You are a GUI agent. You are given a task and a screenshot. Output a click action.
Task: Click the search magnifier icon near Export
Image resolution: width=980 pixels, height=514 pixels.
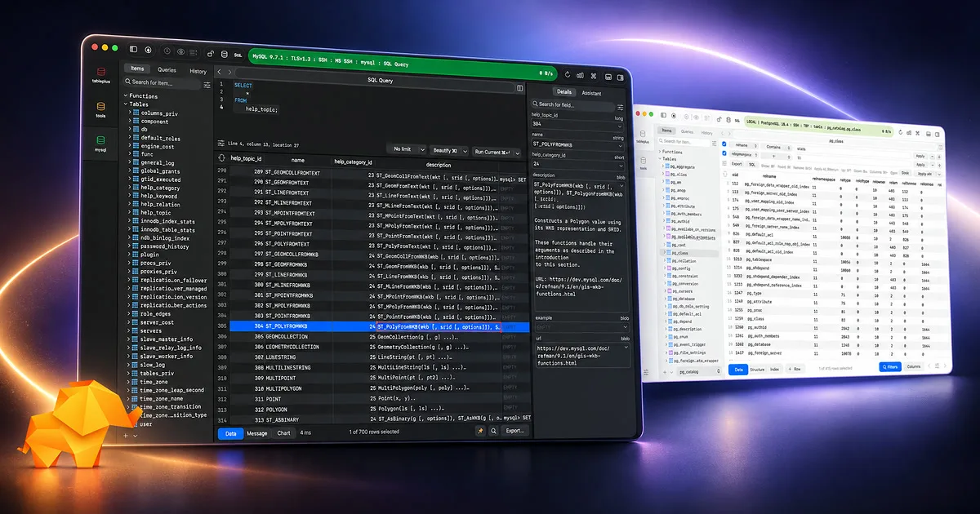click(x=494, y=431)
